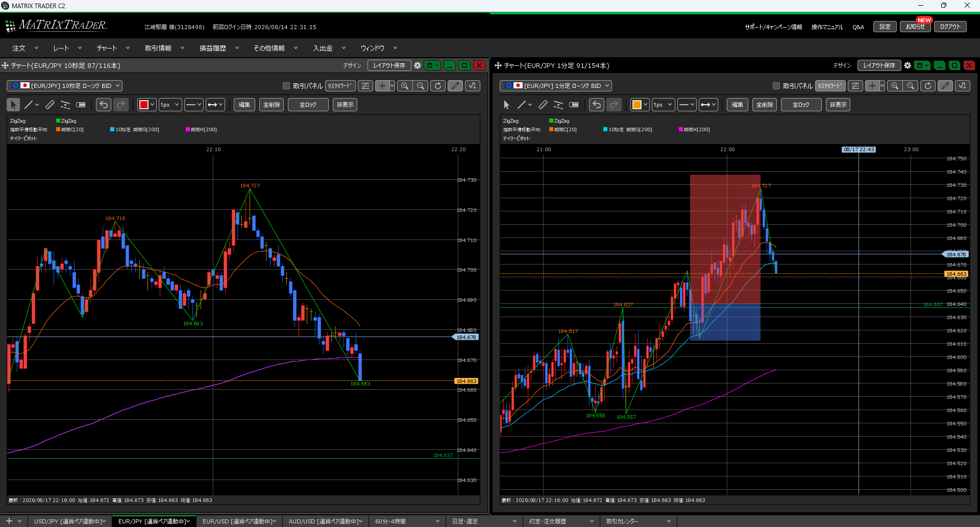
Task: Open the 注文 menu
Action: coord(26,48)
